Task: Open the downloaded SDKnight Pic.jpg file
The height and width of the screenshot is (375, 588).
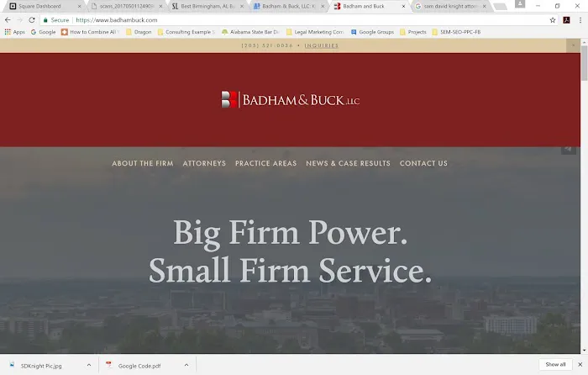Action: coord(41,366)
